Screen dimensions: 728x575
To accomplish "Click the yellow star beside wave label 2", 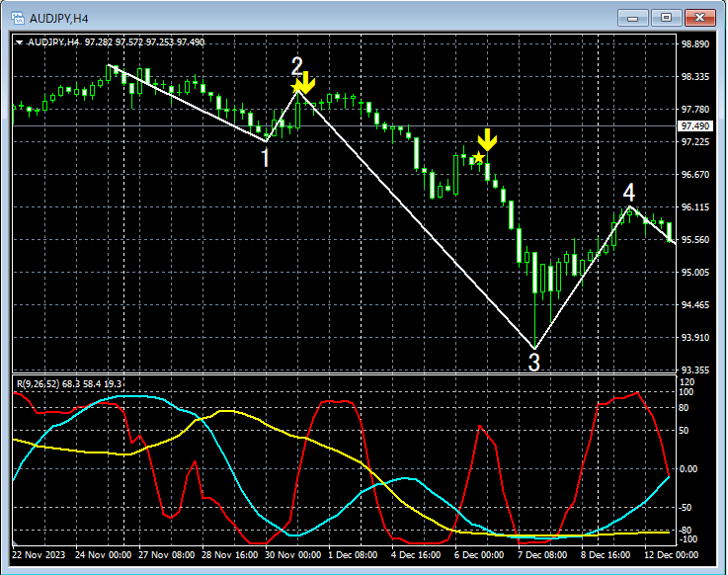I will tap(295, 87).
